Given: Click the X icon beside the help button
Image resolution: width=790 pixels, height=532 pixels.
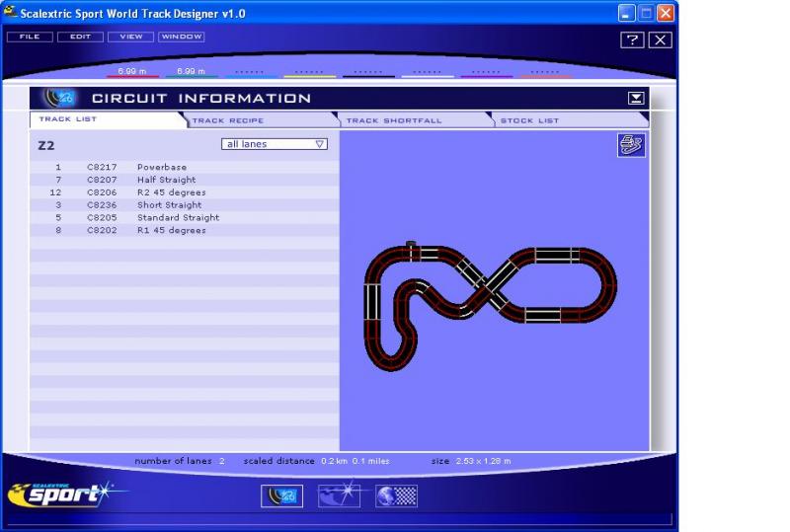Looking at the screenshot, I should coord(660,39).
